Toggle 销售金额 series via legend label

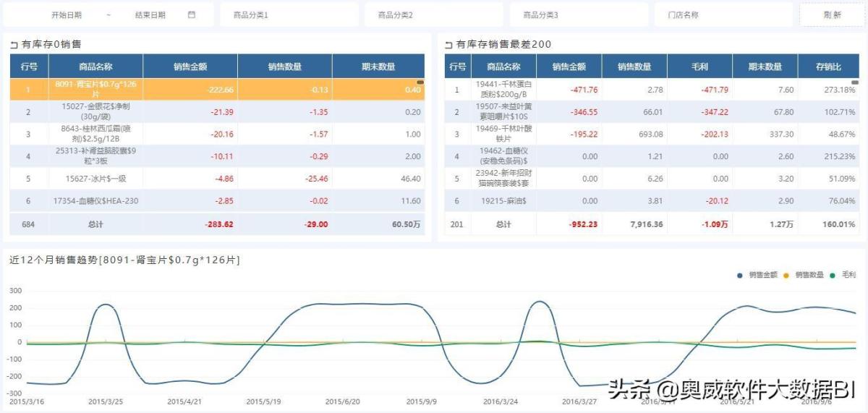click(762, 275)
